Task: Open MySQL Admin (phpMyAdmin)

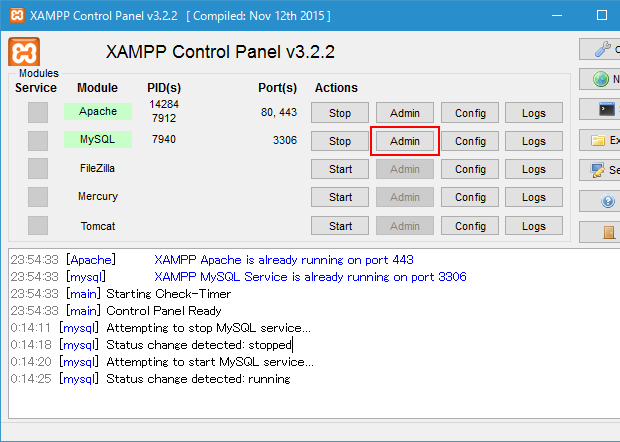Action: coord(405,141)
